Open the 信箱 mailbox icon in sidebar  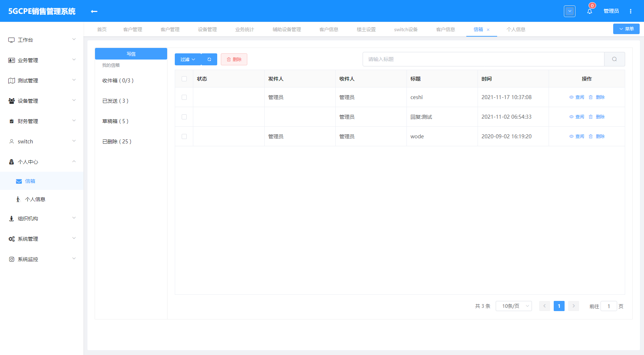click(x=19, y=181)
